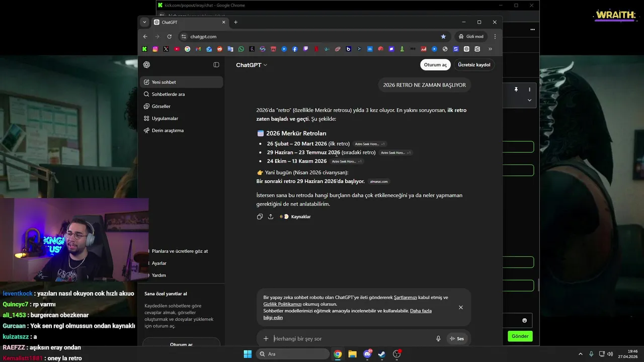Open Sohbetlerde ara search item
The width and height of the screenshot is (644, 362).
click(181, 94)
